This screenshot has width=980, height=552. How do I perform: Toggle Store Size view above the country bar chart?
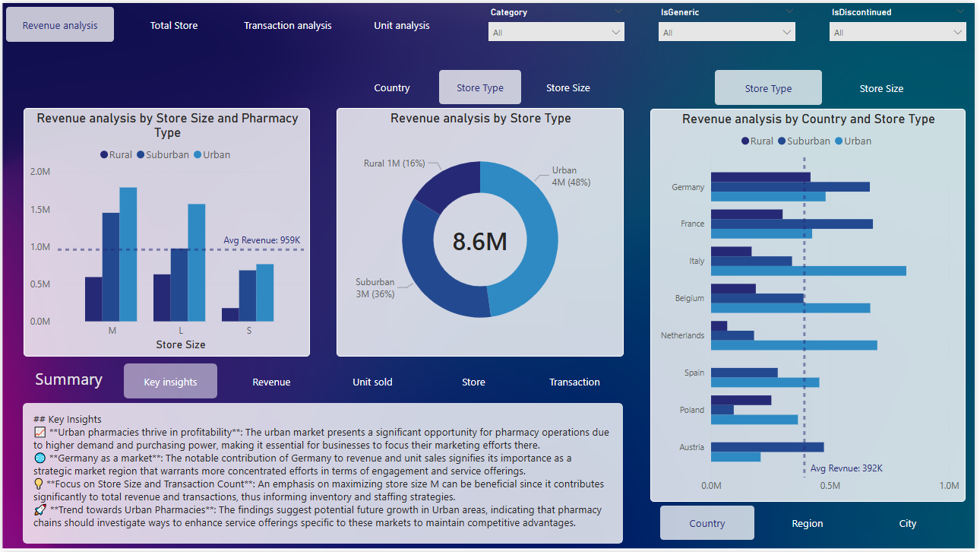[881, 88]
